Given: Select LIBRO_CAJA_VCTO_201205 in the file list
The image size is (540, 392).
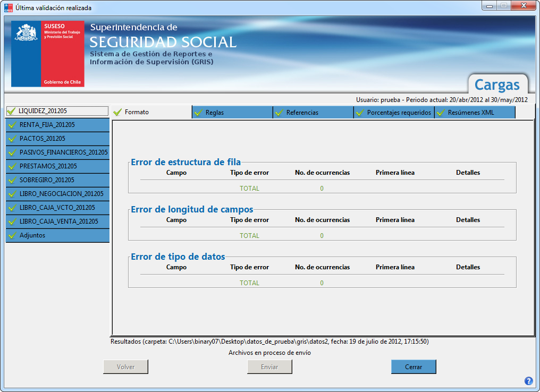Looking at the screenshot, I should (x=57, y=208).
